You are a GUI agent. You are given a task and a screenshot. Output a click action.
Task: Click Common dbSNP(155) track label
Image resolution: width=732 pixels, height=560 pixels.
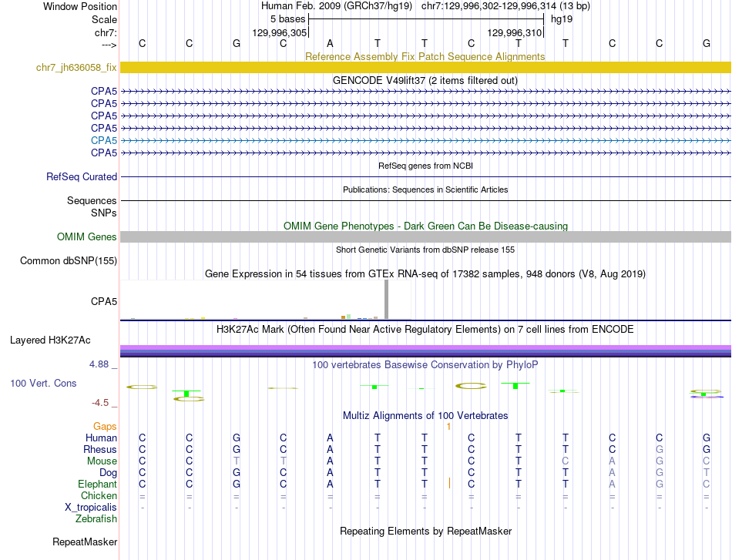pos(68,260)
